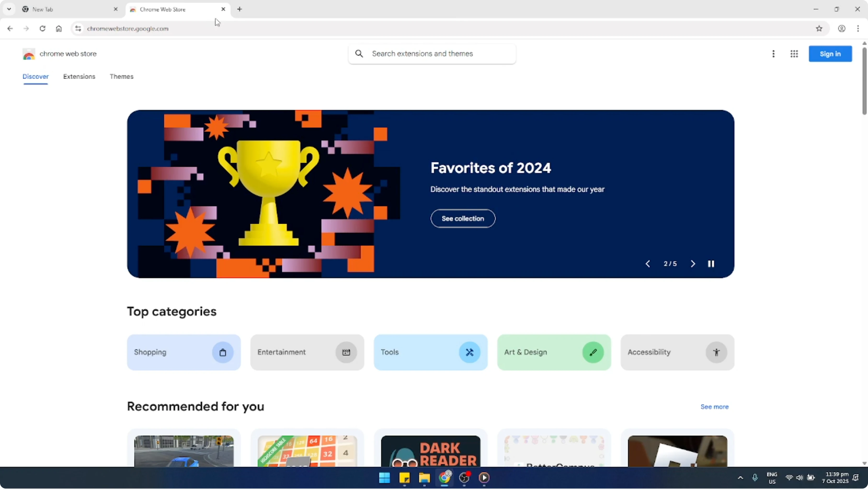Click the Sign in button

click(830, 54)
